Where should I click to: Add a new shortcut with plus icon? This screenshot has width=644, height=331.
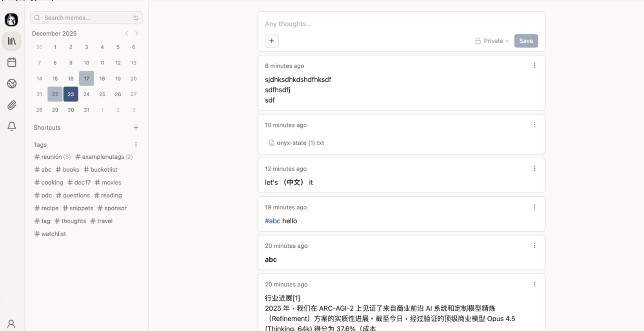tap(136, 128)
